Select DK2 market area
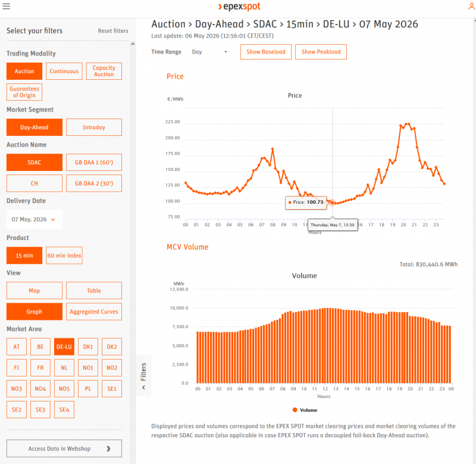The image size is (476, 464). coord(112,347)
